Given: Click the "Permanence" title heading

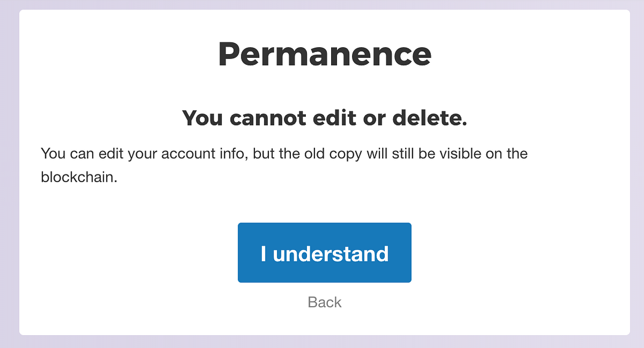Looking at the screenshot, I should (x=324, y=54).
